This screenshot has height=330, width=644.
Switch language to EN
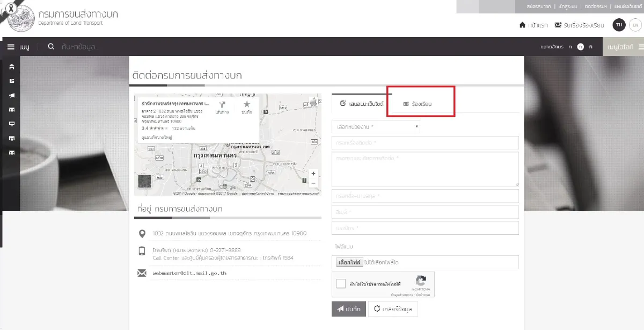tap(635, 25)
